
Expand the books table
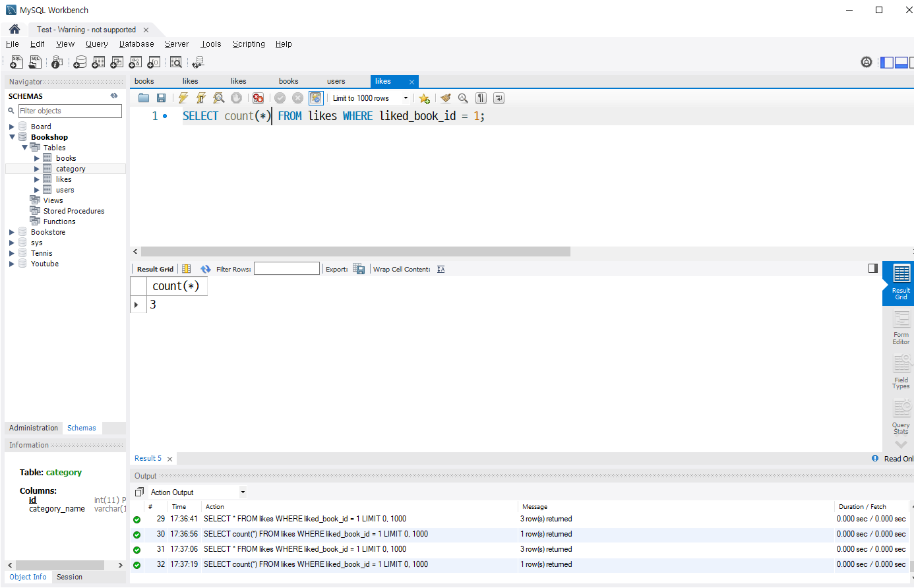pyautogui.click(x=37, y=158)
